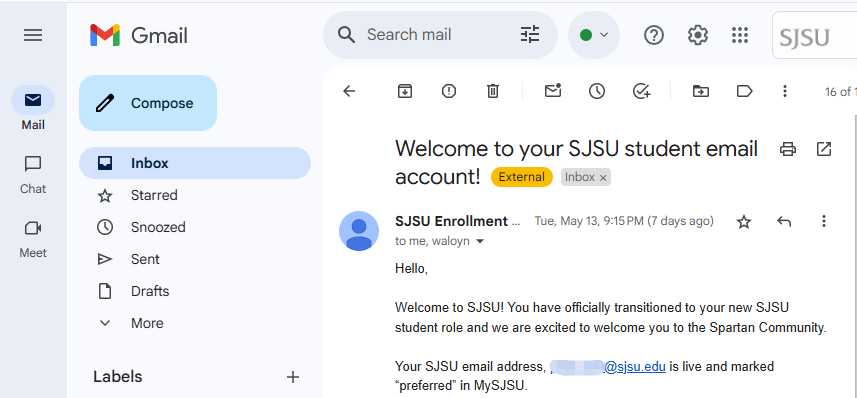The height and width of the screenshot is (398, 857).
Task: Expand the recipient details arrow
Action: (x=480, y=241)
